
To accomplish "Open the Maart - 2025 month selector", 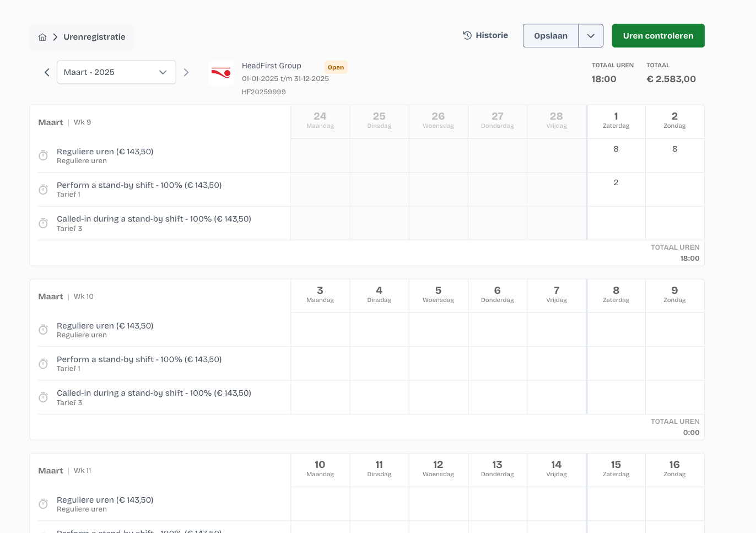I will coord(116,72).
